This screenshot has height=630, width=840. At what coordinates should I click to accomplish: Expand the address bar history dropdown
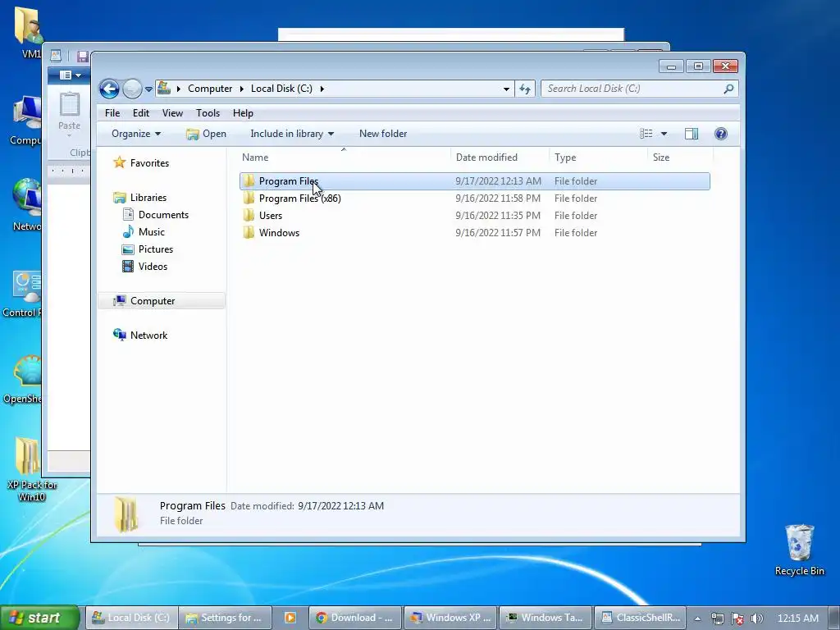pyautogui.click(x=506, y=89)
